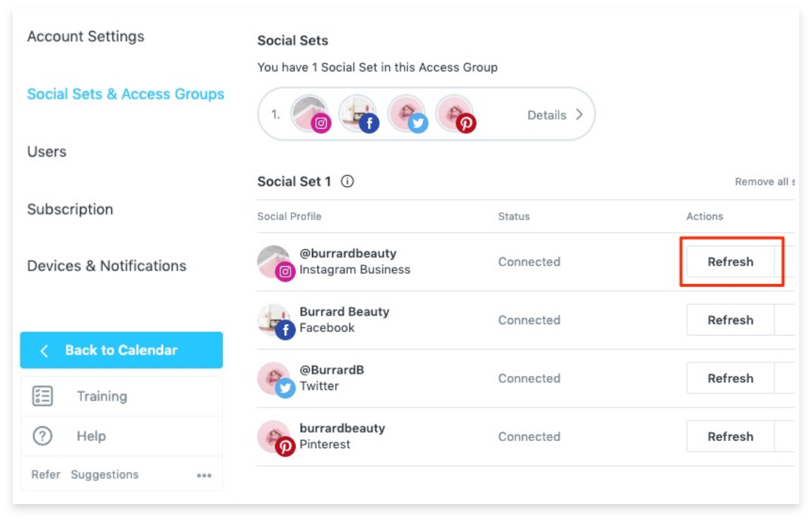Open Devices & Notifications settings
The image size is (812, 521).
point(107,265)
